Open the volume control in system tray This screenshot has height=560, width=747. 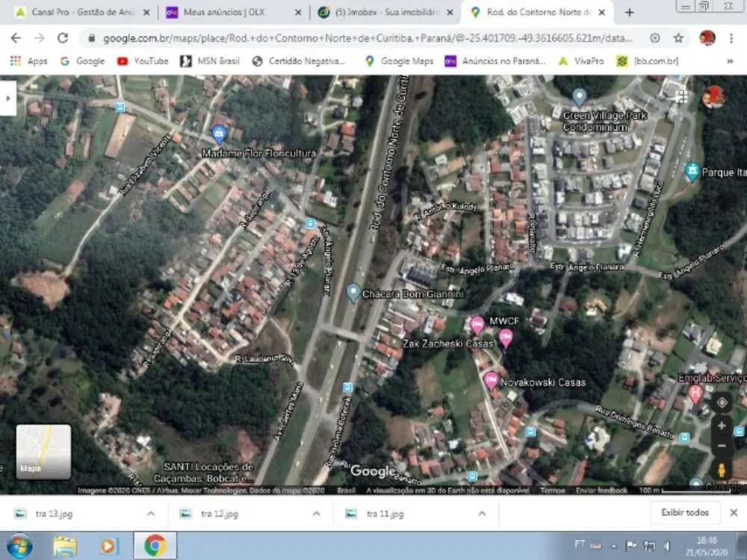(x=666, y=546)
